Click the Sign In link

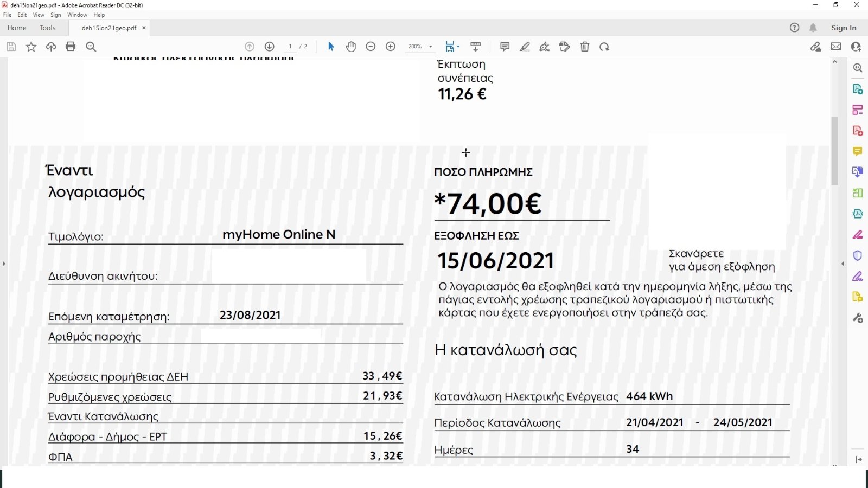click(x=844, y=28)
